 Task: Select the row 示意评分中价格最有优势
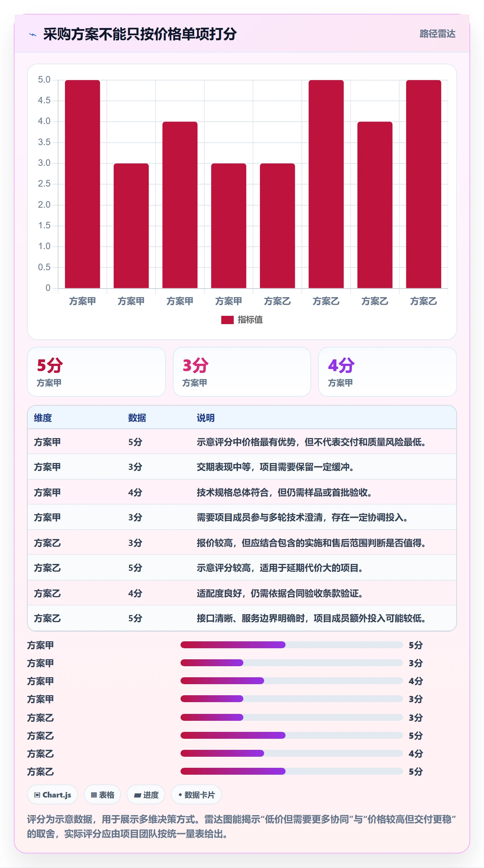click(x=242, y=442)
